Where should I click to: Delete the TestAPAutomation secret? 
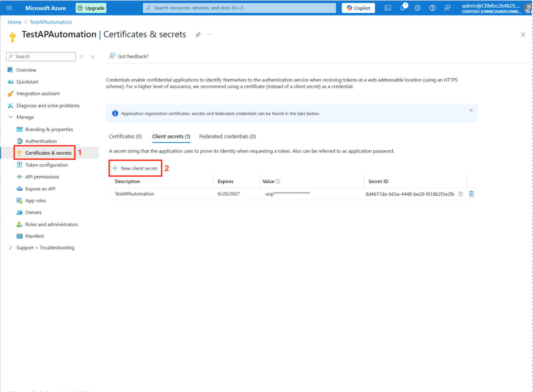(x=472, y=194)
